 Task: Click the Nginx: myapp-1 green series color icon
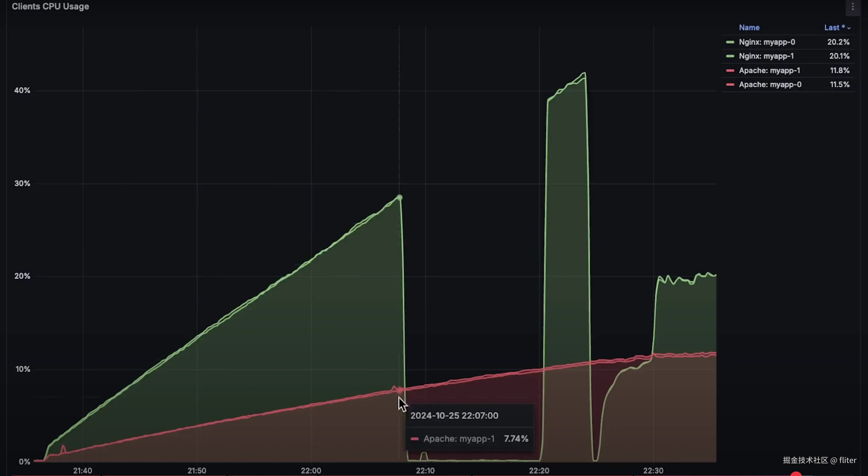[x=730, y=56]
